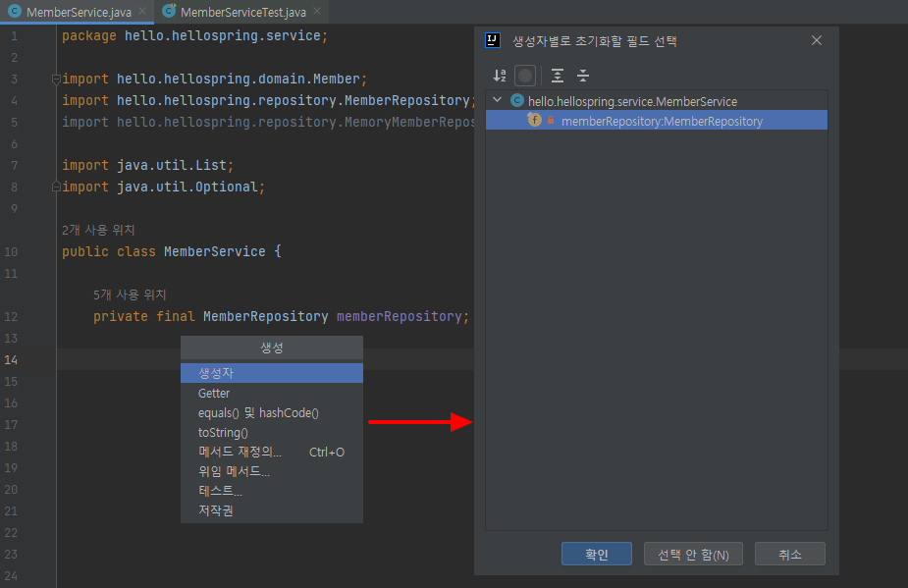The height and width of the screenshot is (588, 908).
Task: Click the disabled circular toolbar icon in the dialog
Action: click(525, 76)
